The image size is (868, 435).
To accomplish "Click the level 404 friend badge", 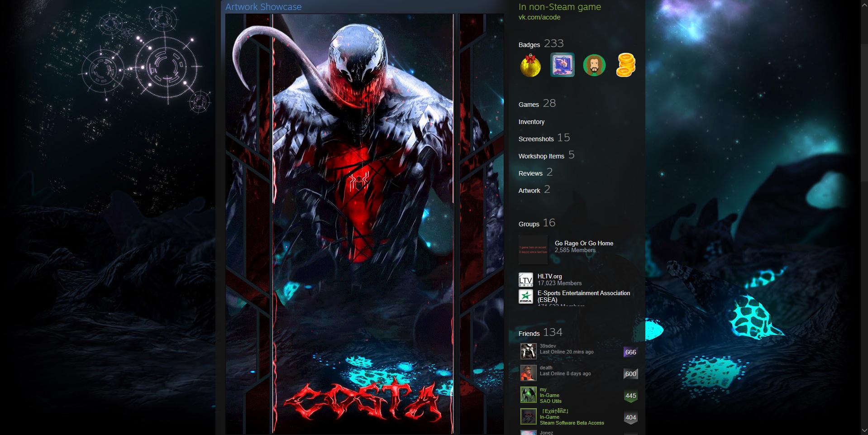I will point(630,417).
